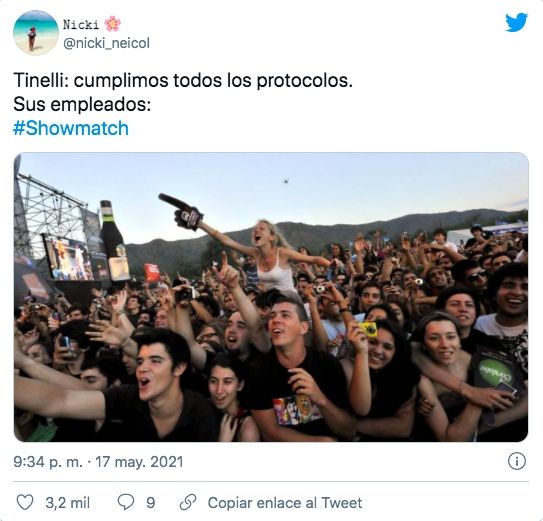Click the foam finger in the photo

click(181, 212)
